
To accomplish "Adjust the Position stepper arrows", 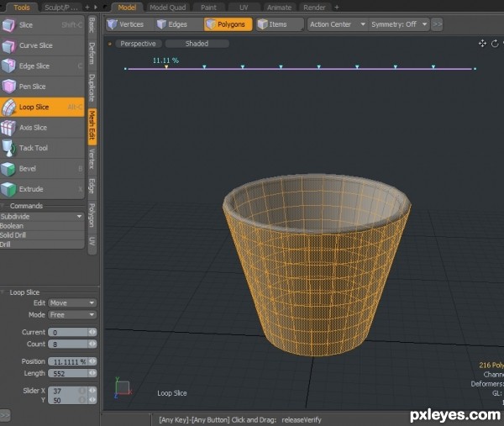I will coord(92,361).
